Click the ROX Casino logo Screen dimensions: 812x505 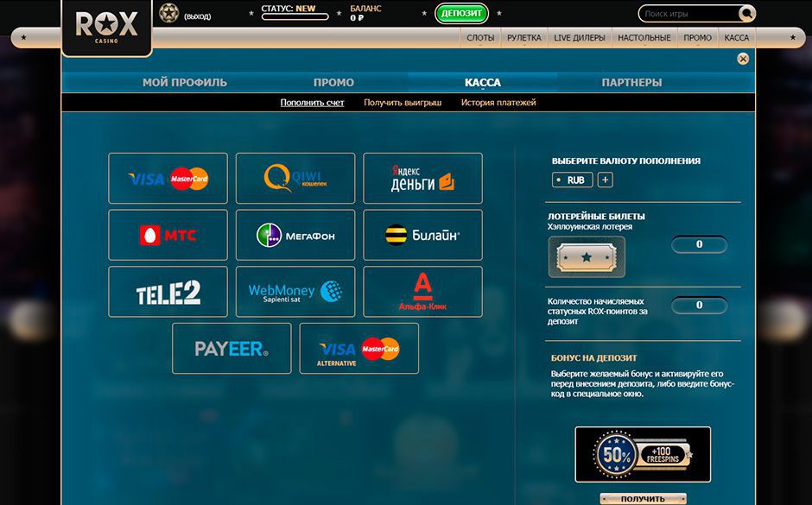[x=106, y=26]
